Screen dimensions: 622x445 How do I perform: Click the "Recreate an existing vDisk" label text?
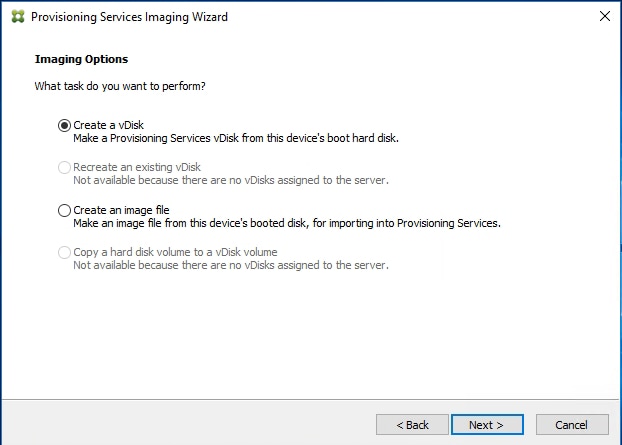[138, 168]
